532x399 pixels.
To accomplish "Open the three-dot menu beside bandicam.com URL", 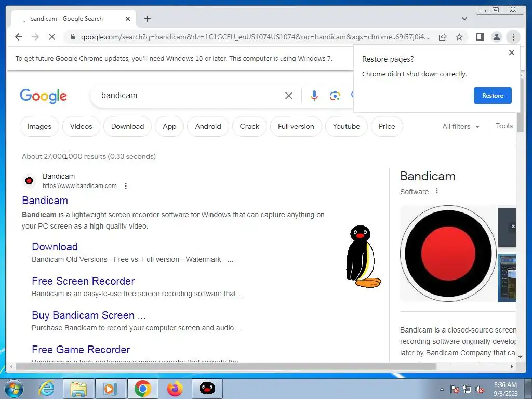I will pos(126,186).
